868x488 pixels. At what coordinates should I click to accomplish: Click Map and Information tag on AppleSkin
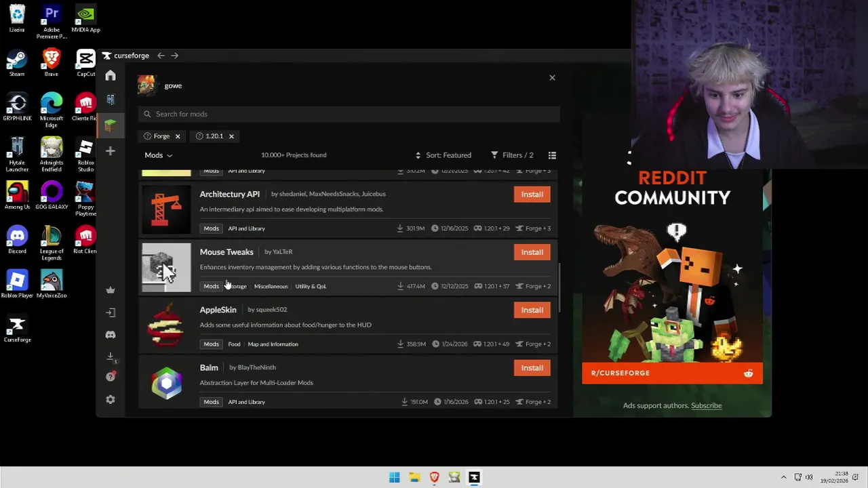(x=273, y=344)
